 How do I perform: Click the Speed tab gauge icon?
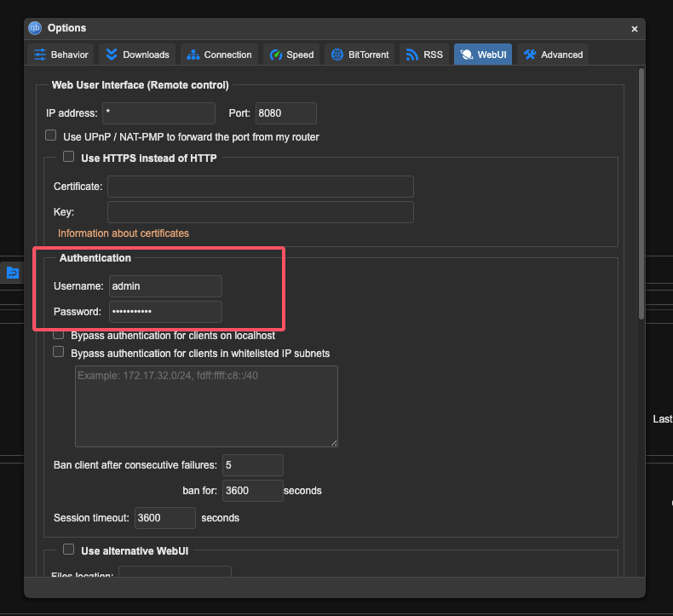(275, 55)
